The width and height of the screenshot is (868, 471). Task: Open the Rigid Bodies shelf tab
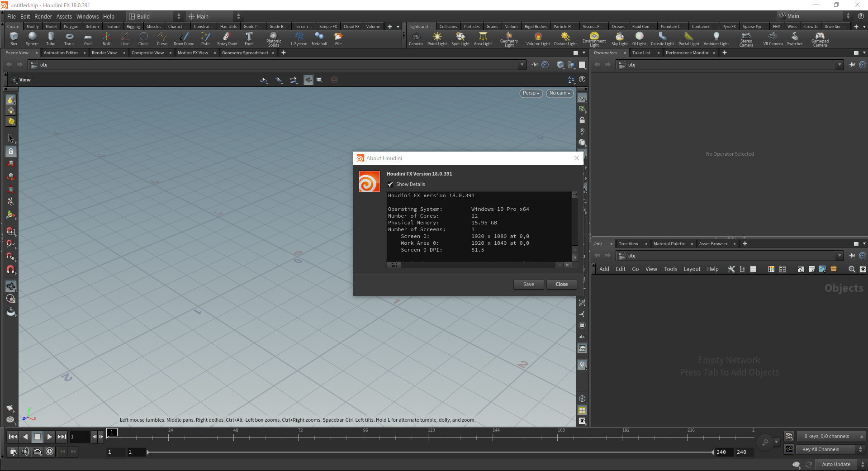[x=536, y=27]
